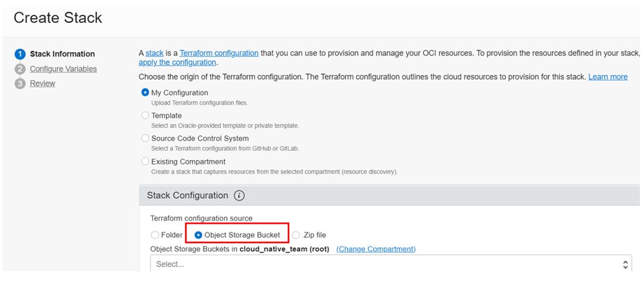Viewport: 644px width, 290px height.
Task: Open the Terraform configuration link
Action: coord(219,53)
